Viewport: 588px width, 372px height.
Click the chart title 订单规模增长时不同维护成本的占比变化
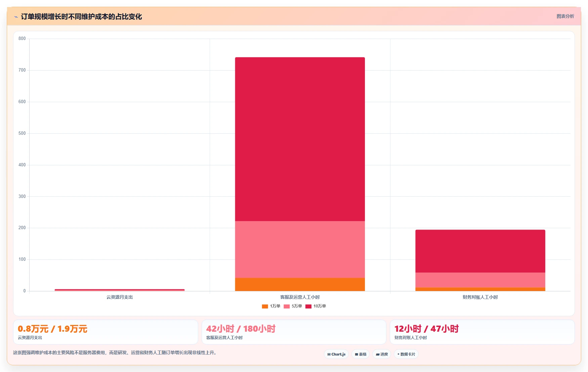[81, 16]
